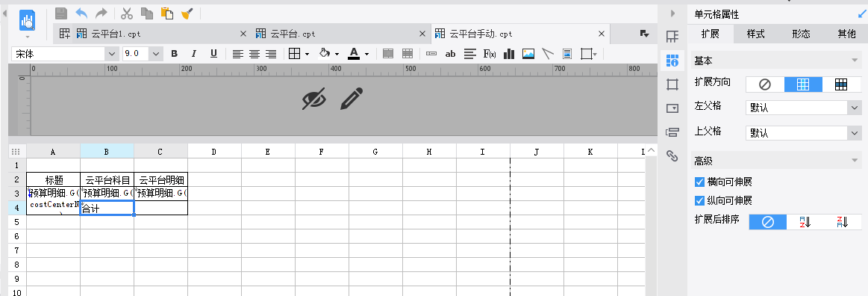The height and width of the screenshot is (296, 868).
Task: Collapse the 高级 section
Action: click(855, 161)
